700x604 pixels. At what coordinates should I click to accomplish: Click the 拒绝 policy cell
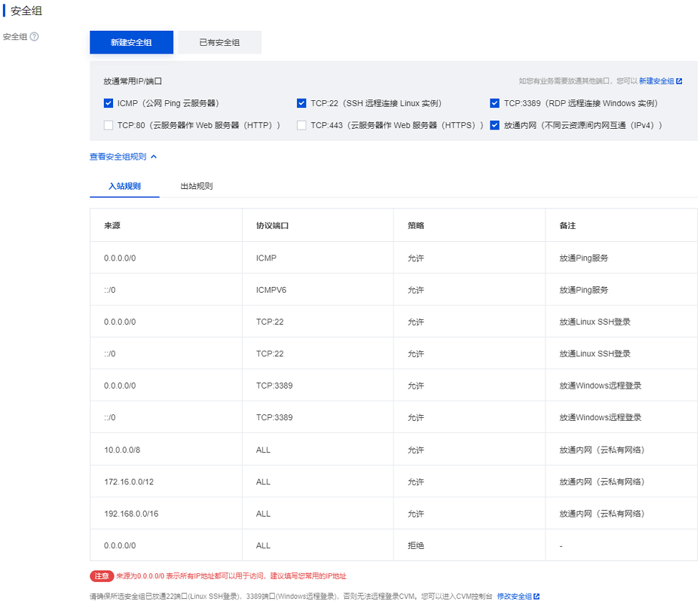(415, 545)
